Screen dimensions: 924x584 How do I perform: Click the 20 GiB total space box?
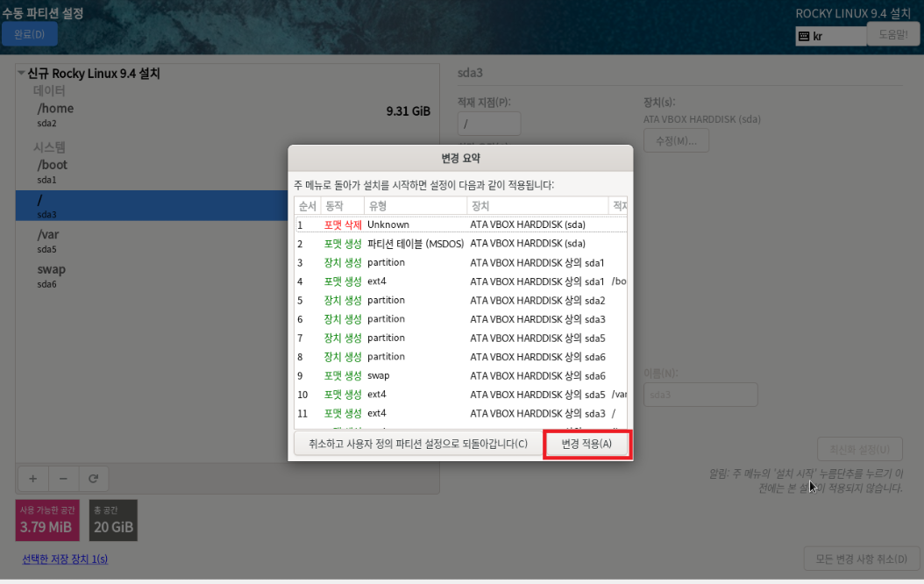tap(113, 520)
